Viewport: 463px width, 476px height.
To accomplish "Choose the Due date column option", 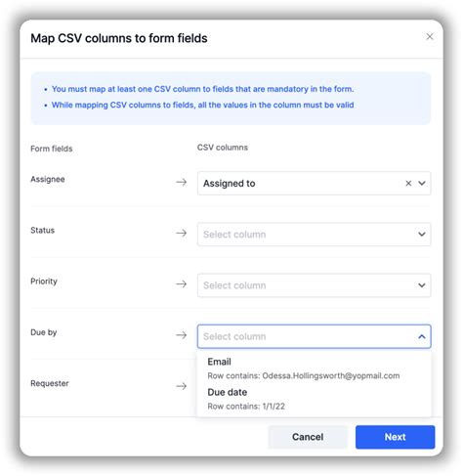I will 314,399.
